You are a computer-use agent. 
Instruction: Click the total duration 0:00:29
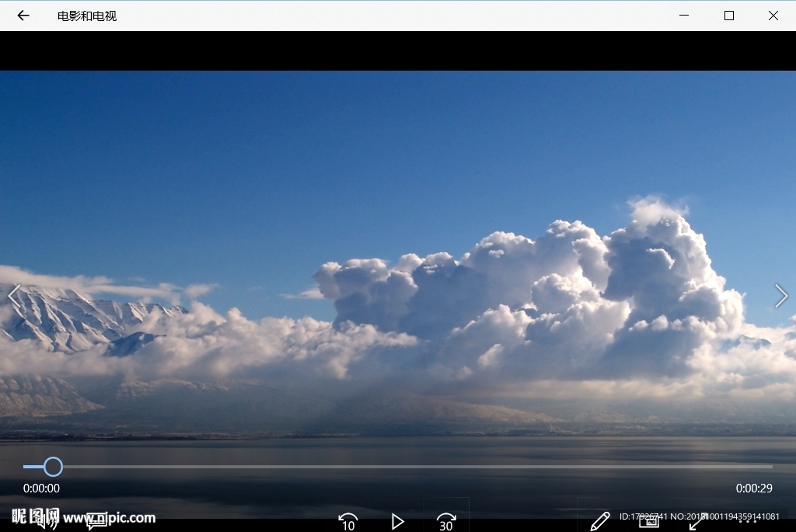(754, 489)
